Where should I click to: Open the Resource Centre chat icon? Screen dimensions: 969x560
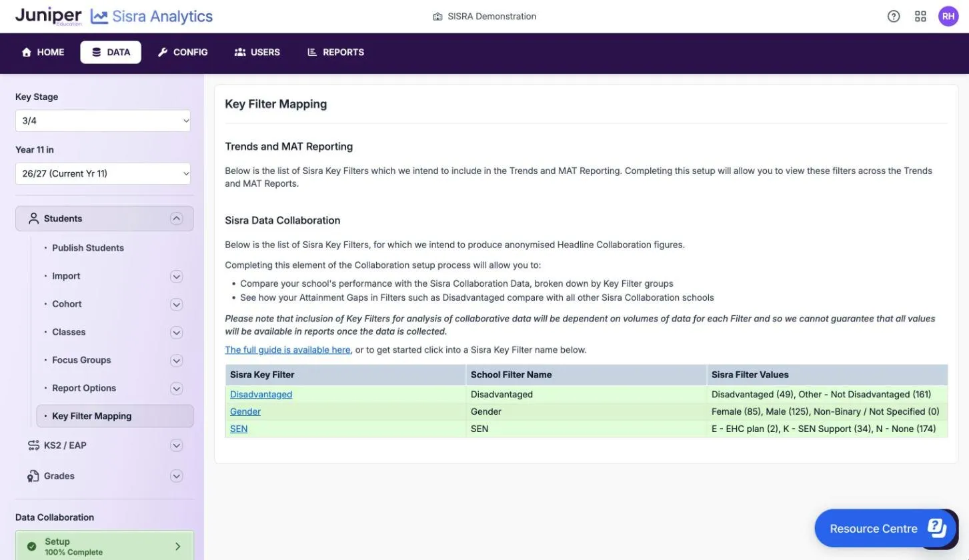point(937,528)
